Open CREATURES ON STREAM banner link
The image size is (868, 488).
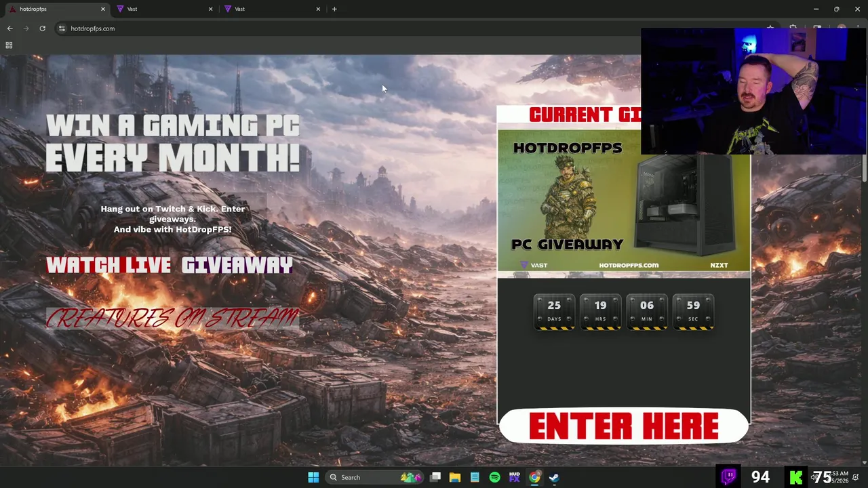pyautogui.click(x=172, y=318)
